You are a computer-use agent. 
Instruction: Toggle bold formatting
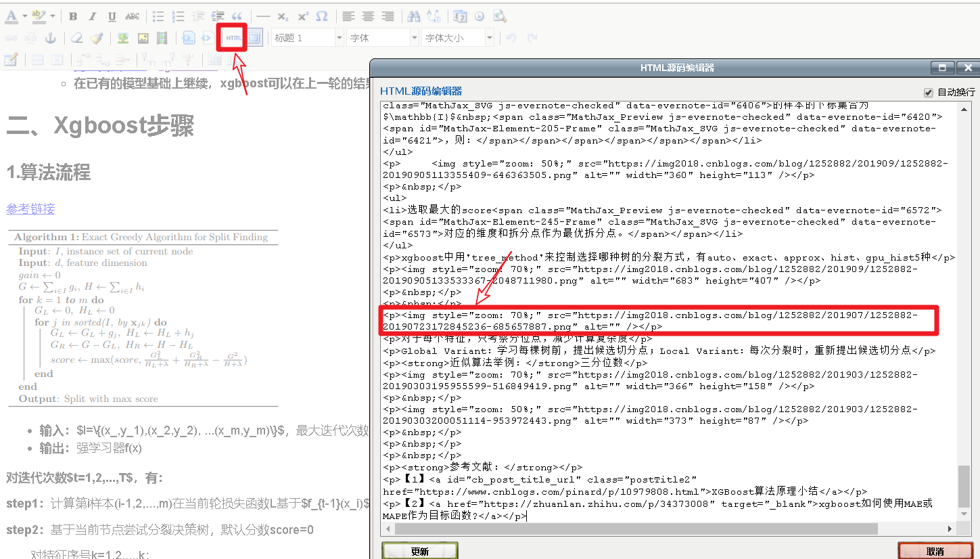pyautogui.click(x=73, y=16)
